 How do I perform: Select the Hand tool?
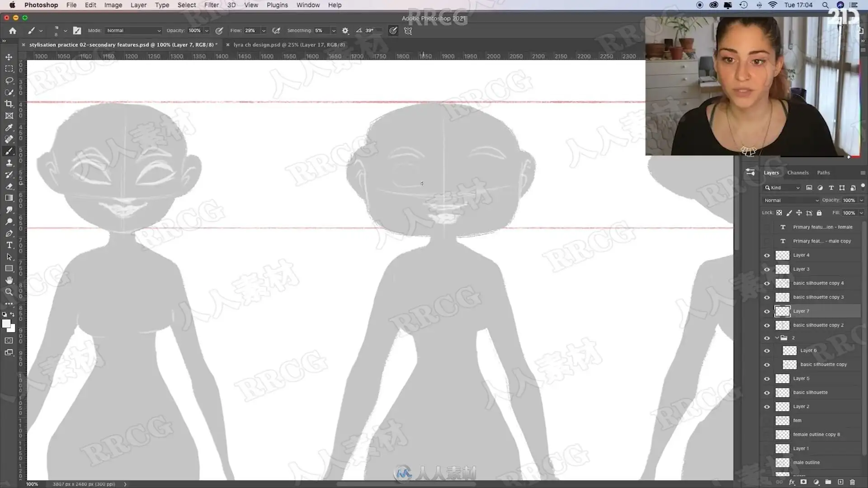click(x=9, y=280)
